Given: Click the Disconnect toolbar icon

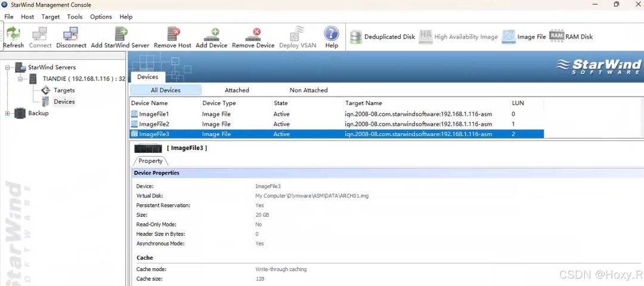Looking at the screenshot, I should pyautogui.click(x=71, y=33).
